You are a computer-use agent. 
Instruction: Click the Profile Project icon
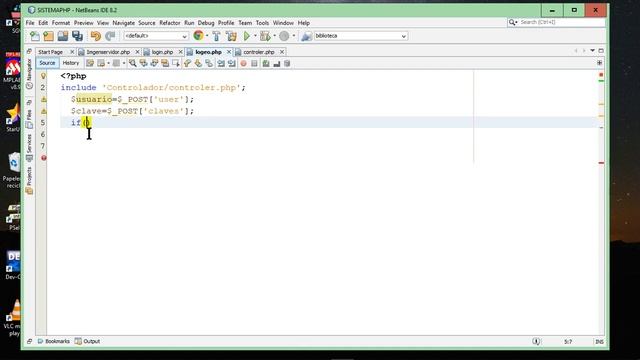(x=284, y=36)
